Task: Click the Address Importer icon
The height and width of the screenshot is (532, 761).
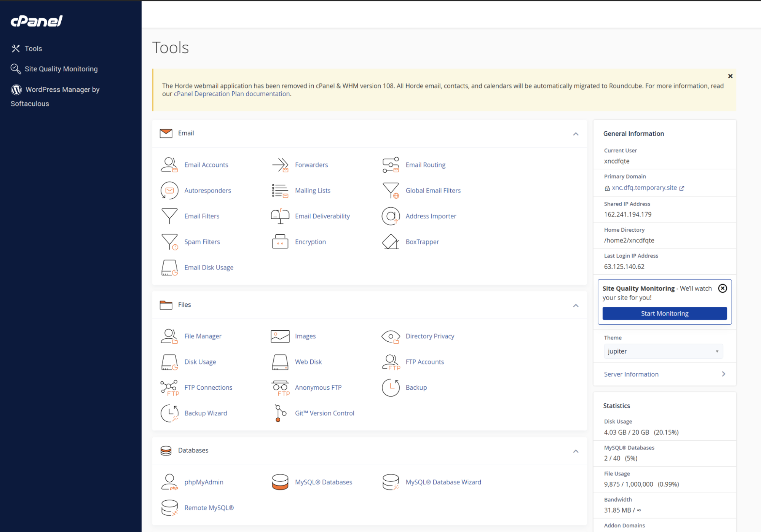Action: point(391,216)
